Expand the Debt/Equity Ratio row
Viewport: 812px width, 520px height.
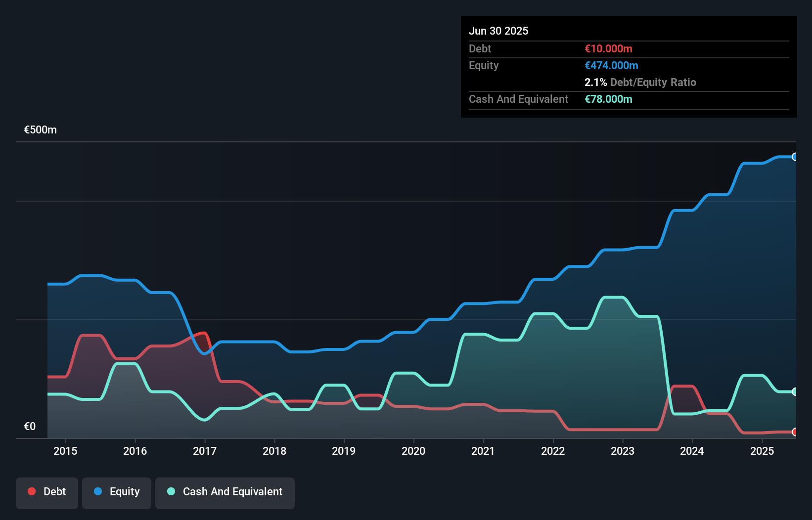click(640, 82)
